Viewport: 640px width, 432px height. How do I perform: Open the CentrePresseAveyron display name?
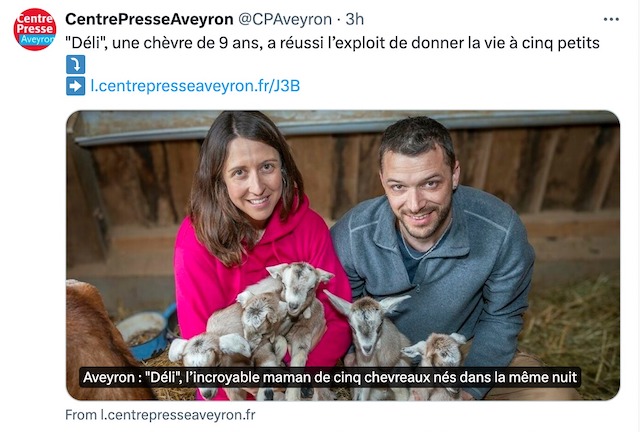pos(149,19)
